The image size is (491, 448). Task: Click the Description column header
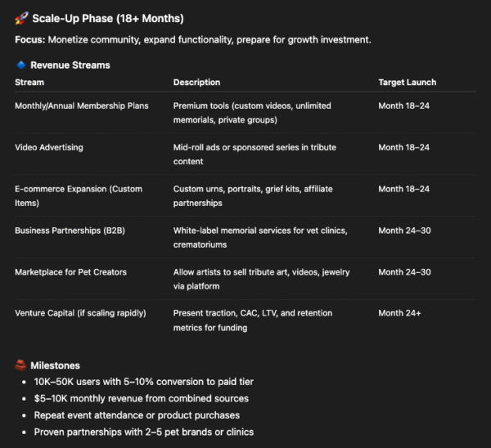pos(196,82)
